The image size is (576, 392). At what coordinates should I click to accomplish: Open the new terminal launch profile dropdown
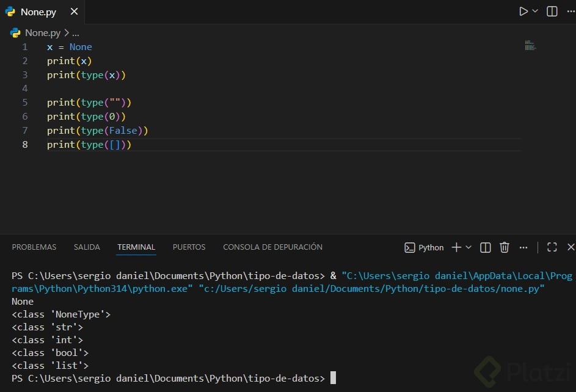pyautogui.click(x=468, y=247)
